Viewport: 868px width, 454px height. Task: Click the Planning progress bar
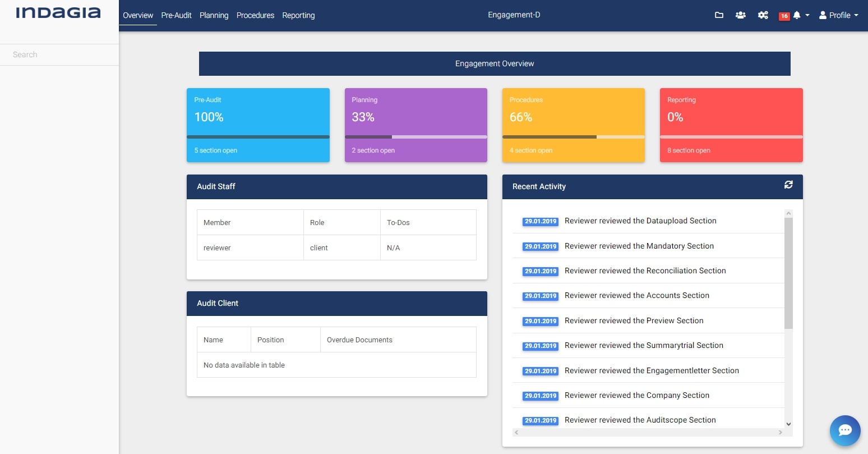point(415,137)
